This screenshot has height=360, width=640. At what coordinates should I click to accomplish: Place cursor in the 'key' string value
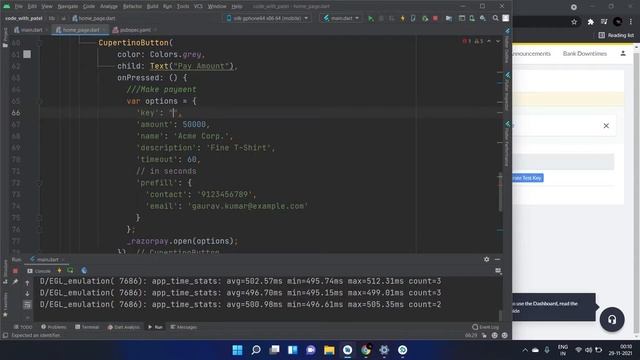[x=173, y=113]
